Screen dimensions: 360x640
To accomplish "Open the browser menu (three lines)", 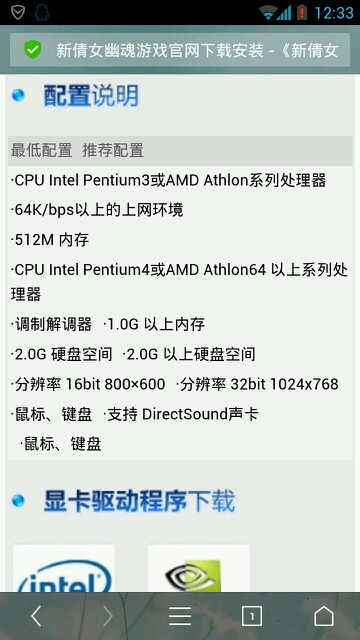I will pos(180,616).
